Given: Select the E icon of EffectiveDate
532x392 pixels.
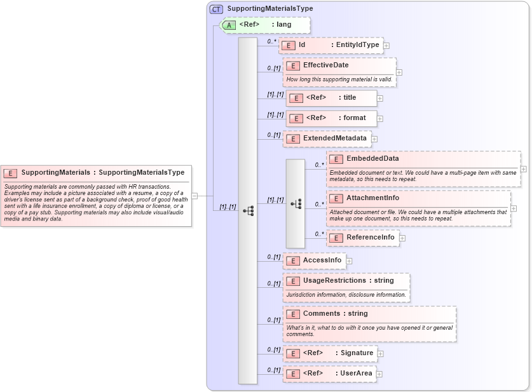Looking at the screenshot, I should point(292,65).
